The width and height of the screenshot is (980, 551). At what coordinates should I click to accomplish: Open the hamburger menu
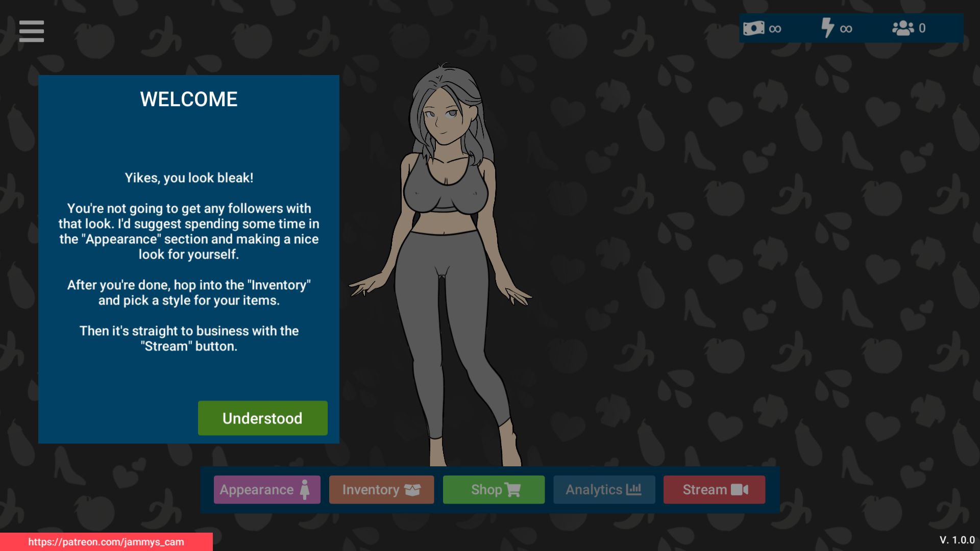(x=31, y=31)
